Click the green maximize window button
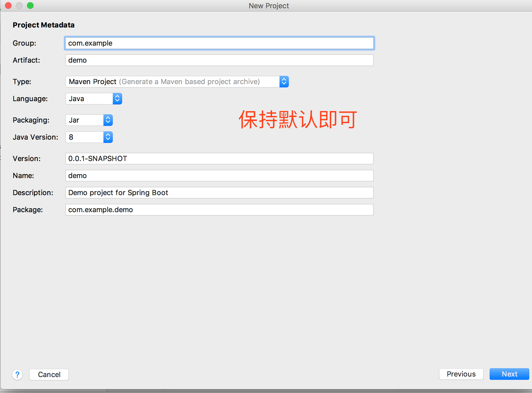Screen dimensions: 532x393 (x=30, y=5)
